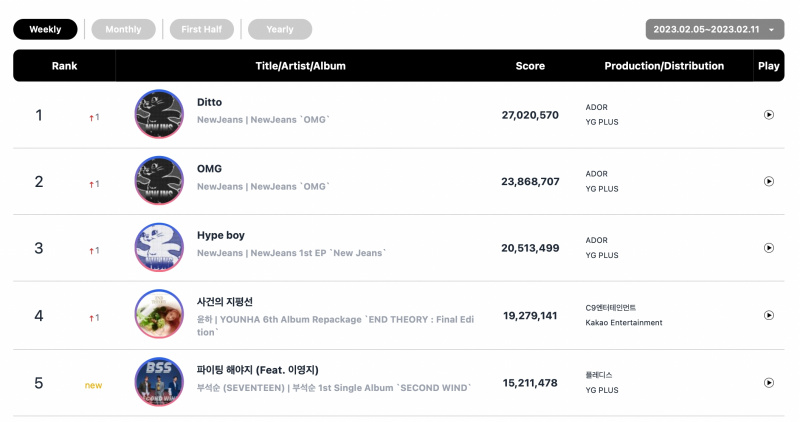Viewport: 800px width, 422px height.
Task: Click the Score column header
Action: tap(530, 66)
